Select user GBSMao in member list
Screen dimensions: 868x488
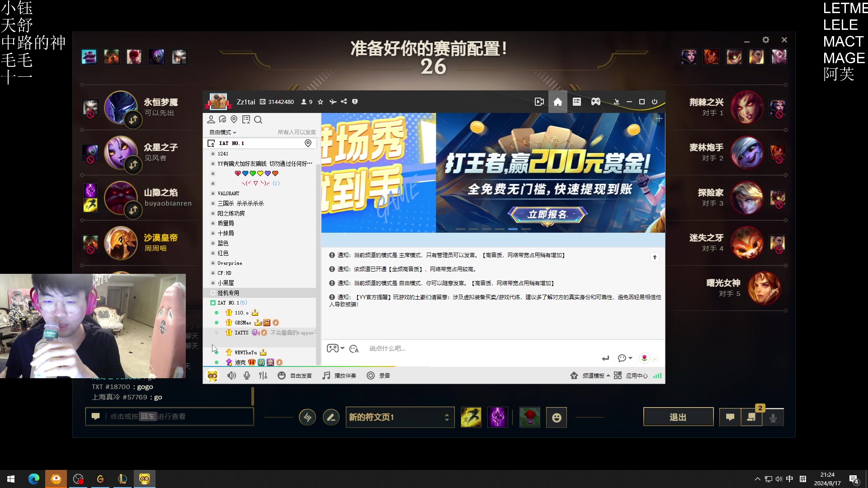(243, 323)
